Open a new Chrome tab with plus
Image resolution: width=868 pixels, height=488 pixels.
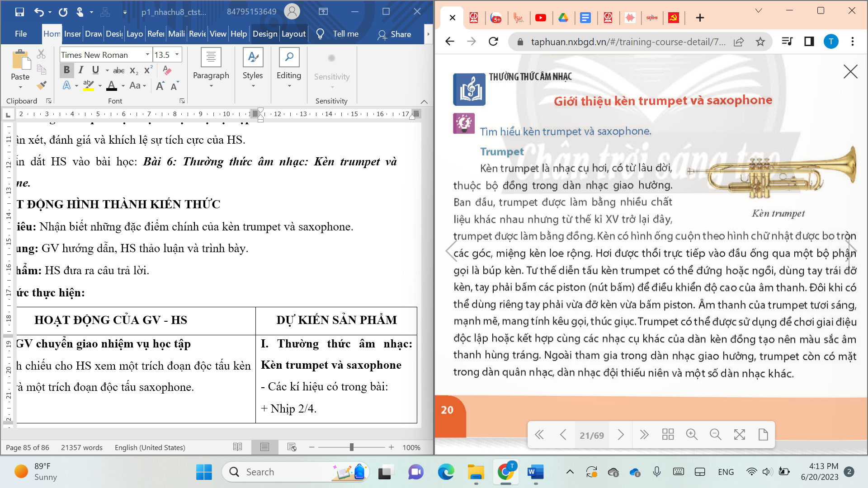pyautogui.click(x=700, y=18)
